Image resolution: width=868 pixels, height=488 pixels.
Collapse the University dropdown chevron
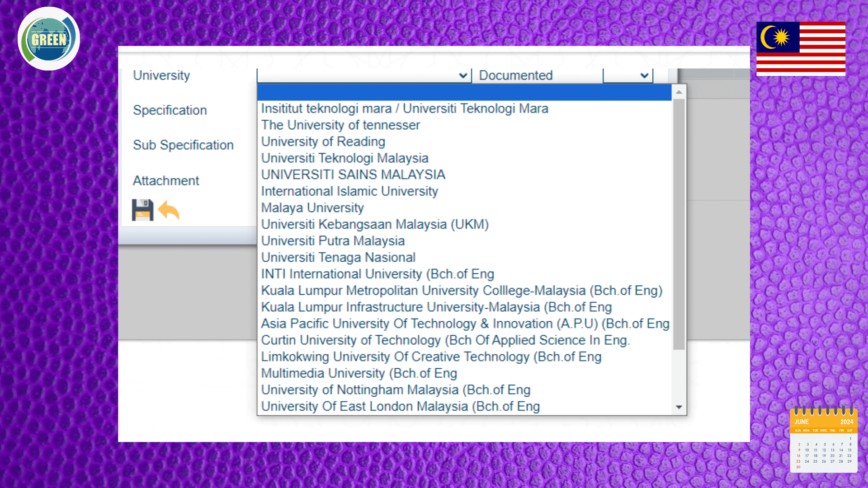point(462,75)
